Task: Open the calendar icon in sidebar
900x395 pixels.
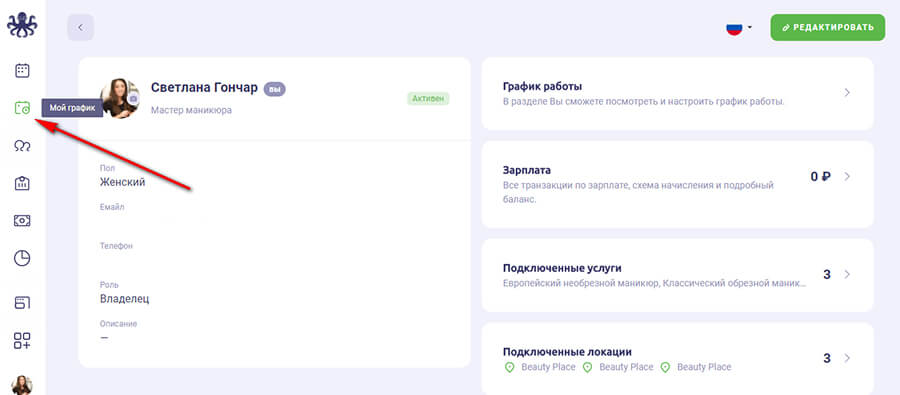Action: click(22, 71)
